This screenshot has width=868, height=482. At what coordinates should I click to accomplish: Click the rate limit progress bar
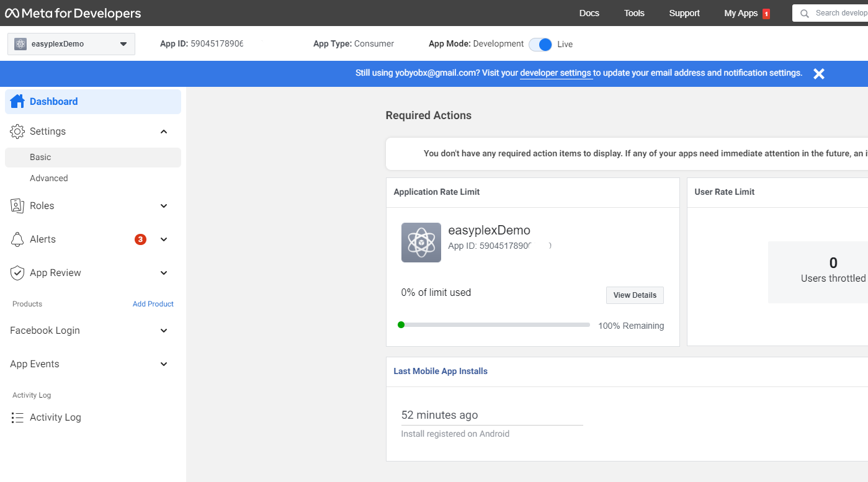pos(495,324)
